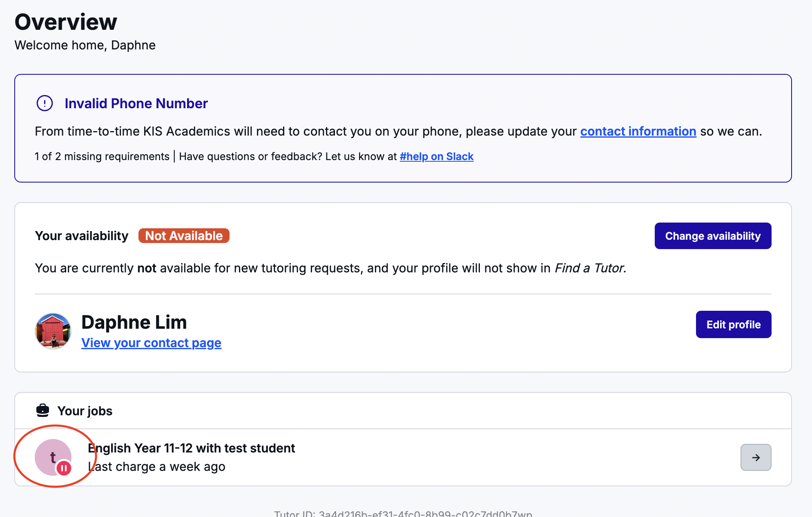Open the #help on Slack link

point(436,156)
